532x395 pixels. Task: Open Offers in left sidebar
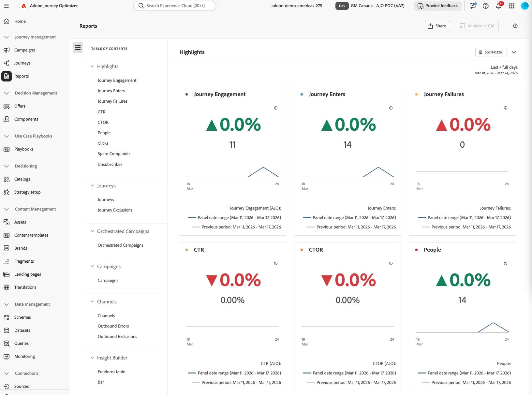[20, 106]
